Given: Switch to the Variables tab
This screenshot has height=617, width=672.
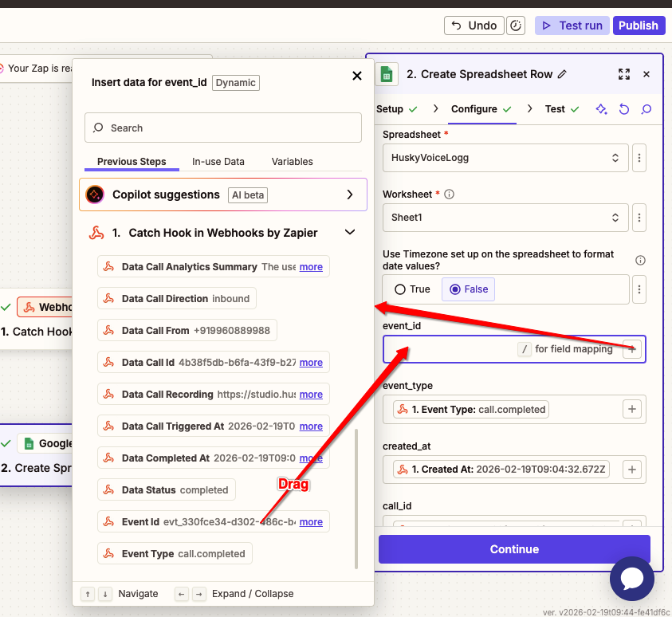Looking at the screenshot, I should (x=292, y=162).
